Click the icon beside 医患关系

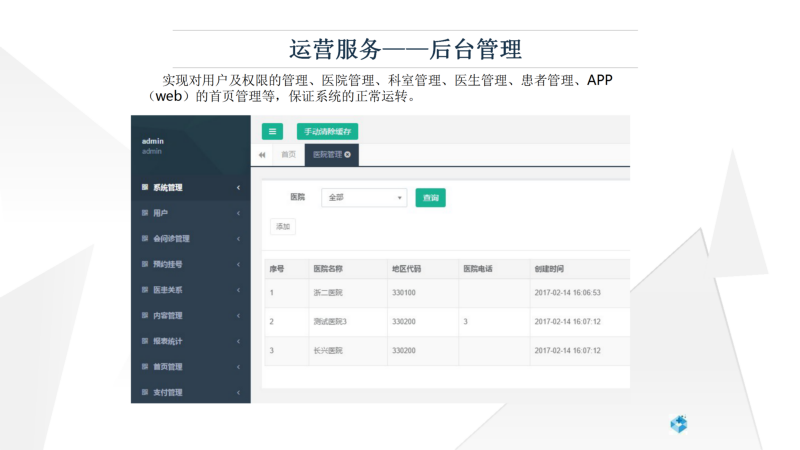(145, 290)
